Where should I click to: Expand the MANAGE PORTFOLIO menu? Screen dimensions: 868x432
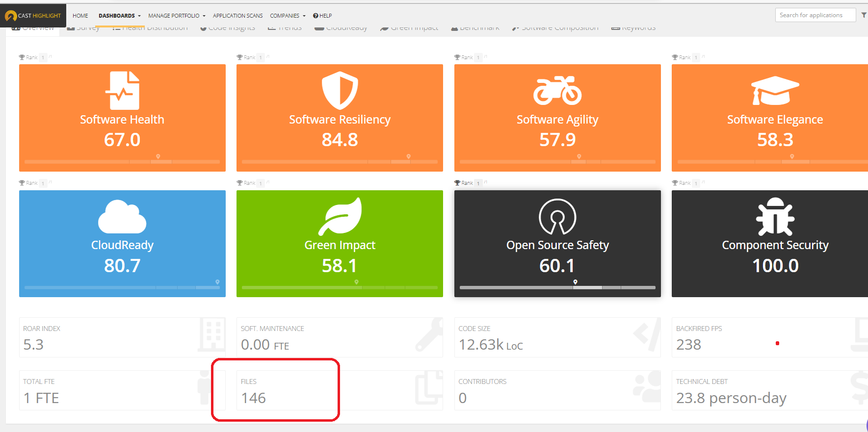pyautogui.click(x=177, y=16)
